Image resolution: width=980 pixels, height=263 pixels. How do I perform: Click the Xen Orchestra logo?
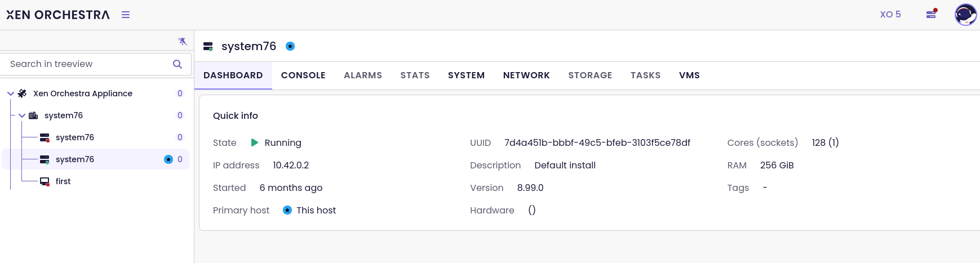[x=58, y=15]
